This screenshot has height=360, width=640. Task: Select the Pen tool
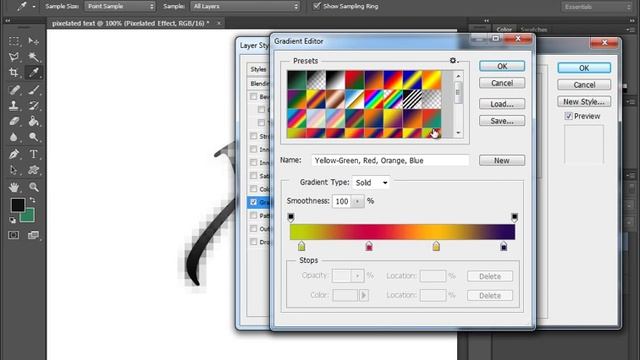click(x=14, y=154)
